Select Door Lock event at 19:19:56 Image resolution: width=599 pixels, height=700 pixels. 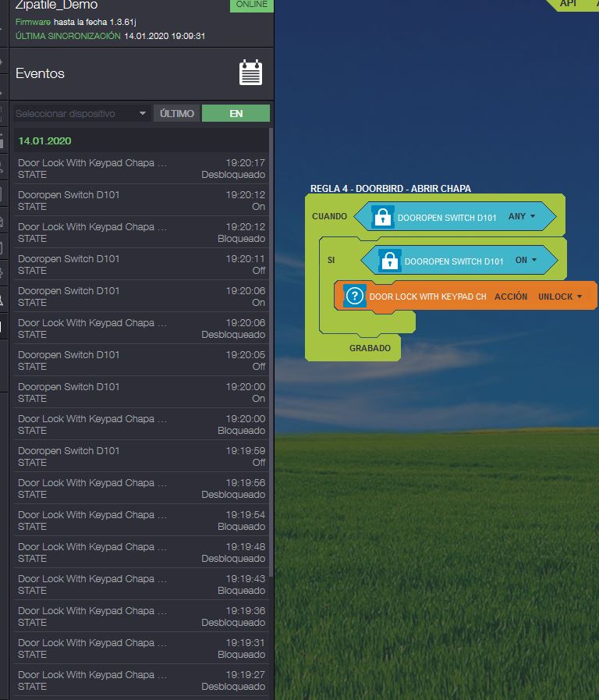pos(141,489)
